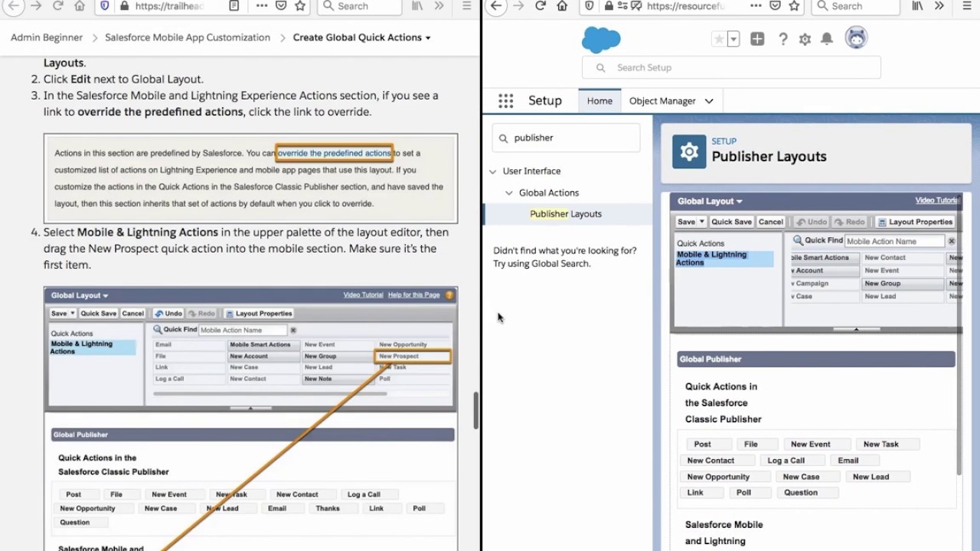Open Salesforce help question mark
Viewport: 980px width, 551px height.
point(782,39)
